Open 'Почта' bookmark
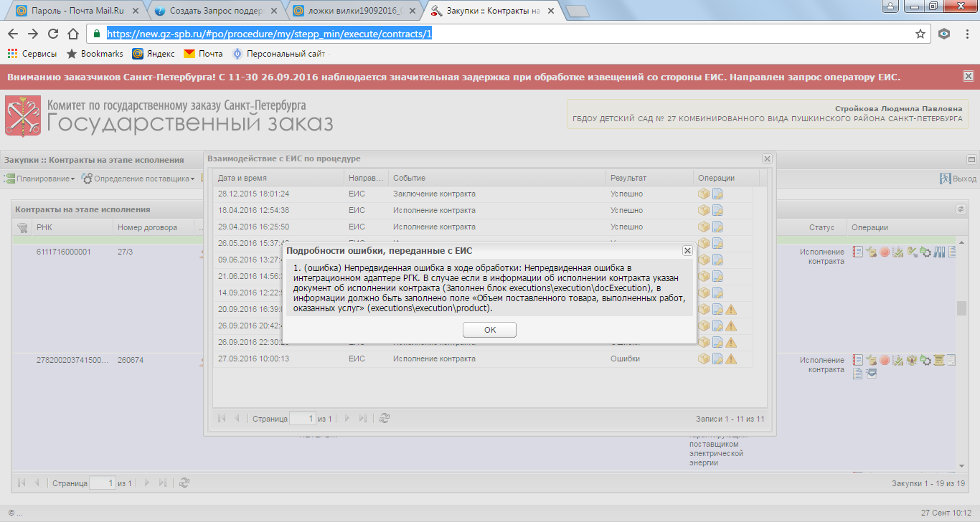The width and height of the screenshot is (980, 522). [203, 54]
